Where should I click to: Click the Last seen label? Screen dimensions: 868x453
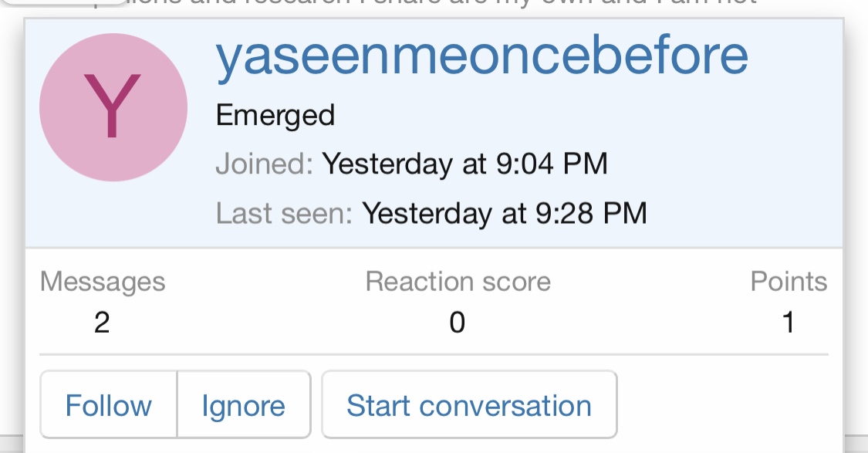pyautogui.click(x=283, y=213)
